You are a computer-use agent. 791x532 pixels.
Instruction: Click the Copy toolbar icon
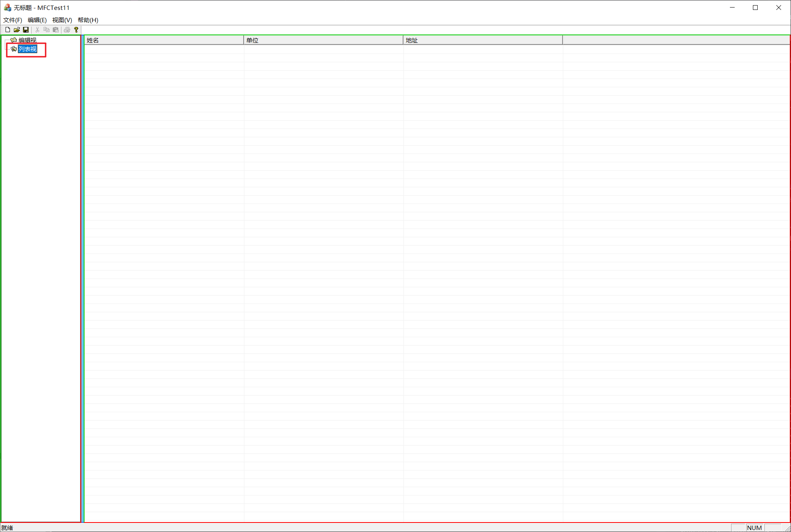(46, 30)
